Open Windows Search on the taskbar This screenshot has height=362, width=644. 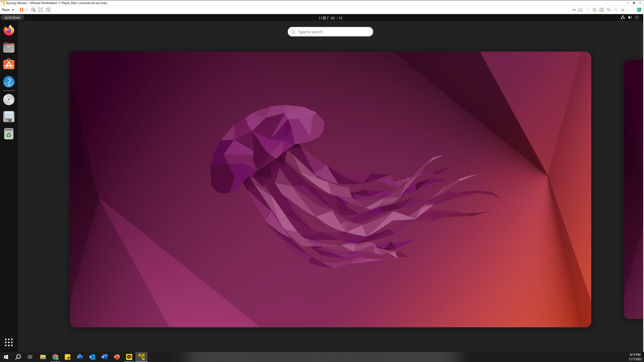tap(18, 357)
